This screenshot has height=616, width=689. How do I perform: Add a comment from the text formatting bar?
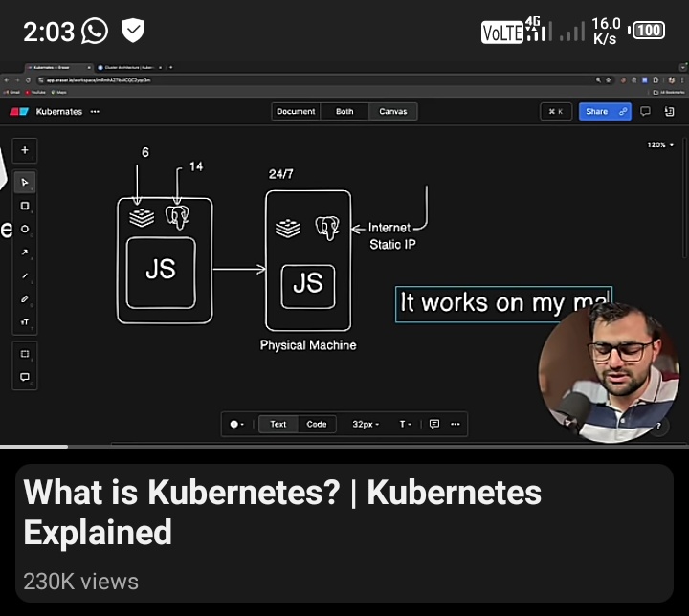point(434,424)
